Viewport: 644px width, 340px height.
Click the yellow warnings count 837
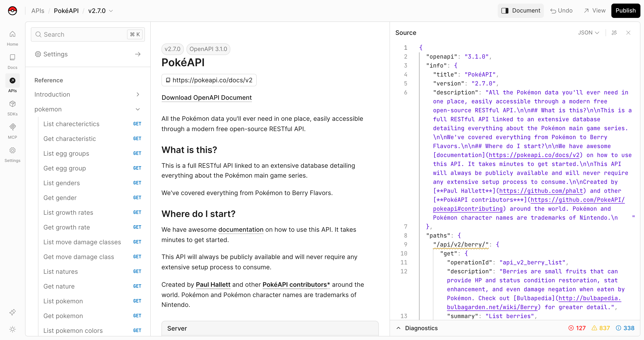600,328
